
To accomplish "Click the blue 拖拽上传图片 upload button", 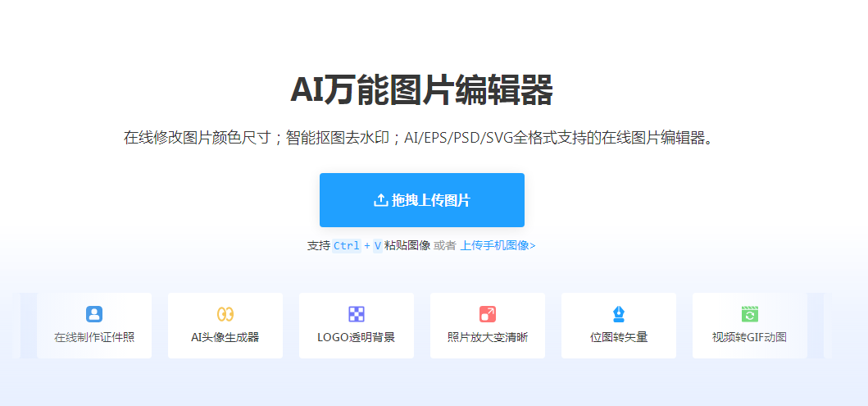I will pyautogui.click(x=422, y=200).
